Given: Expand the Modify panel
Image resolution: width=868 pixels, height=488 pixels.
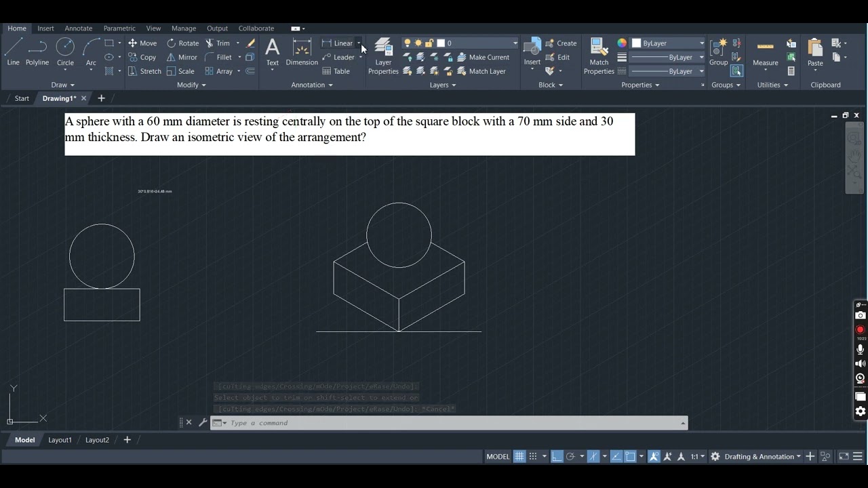Looking at the screenshot, I should coord(191,85).
